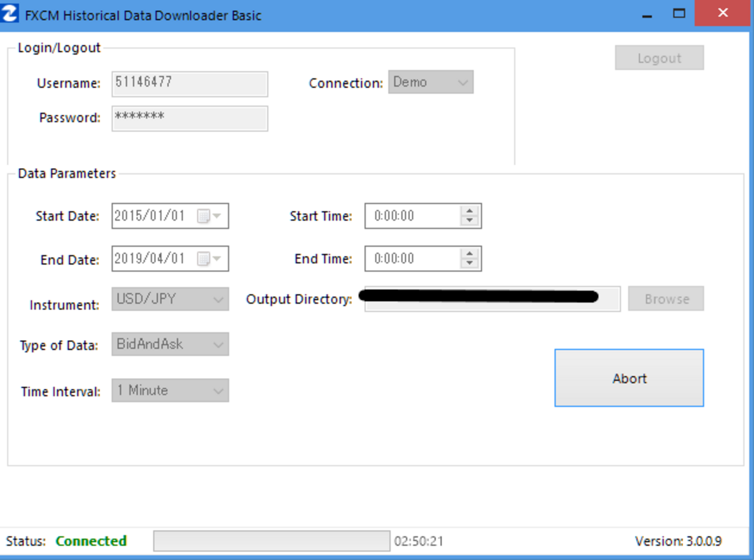The image size is (754, 560).
Task: Click the Password: label
Action: point(70,118)
